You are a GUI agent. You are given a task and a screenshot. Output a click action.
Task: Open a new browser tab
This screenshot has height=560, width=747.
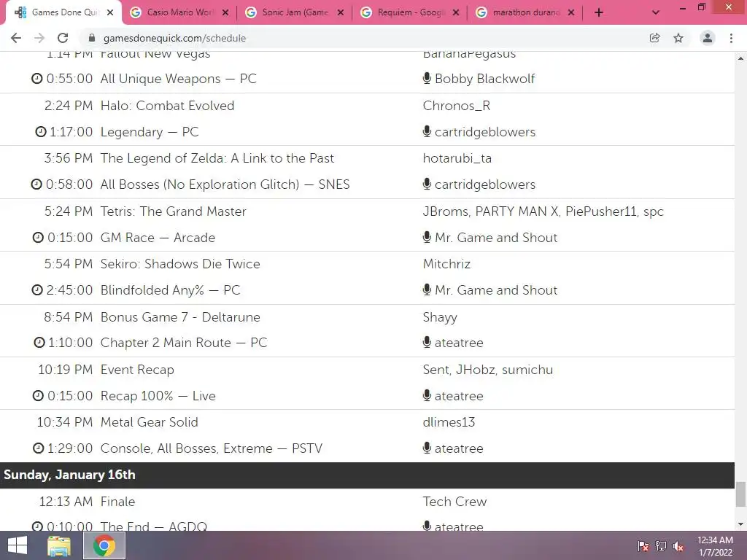tap(599, 13)
